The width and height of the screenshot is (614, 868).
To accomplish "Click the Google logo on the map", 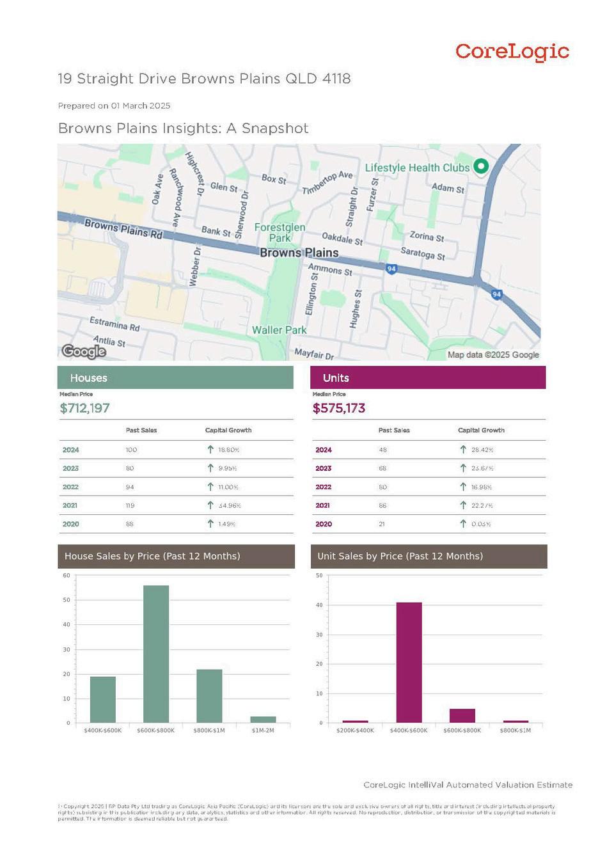I will click(84, 351).
